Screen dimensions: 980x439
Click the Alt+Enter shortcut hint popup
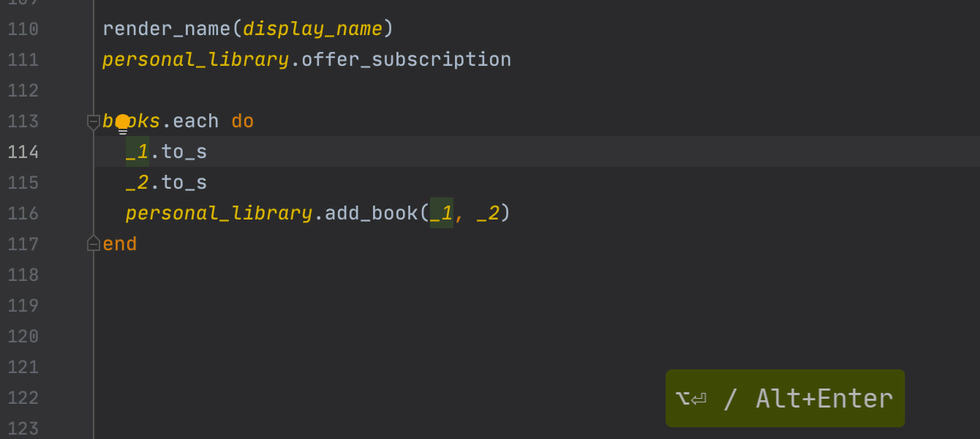pyautogui.click(x=785, y=399)
